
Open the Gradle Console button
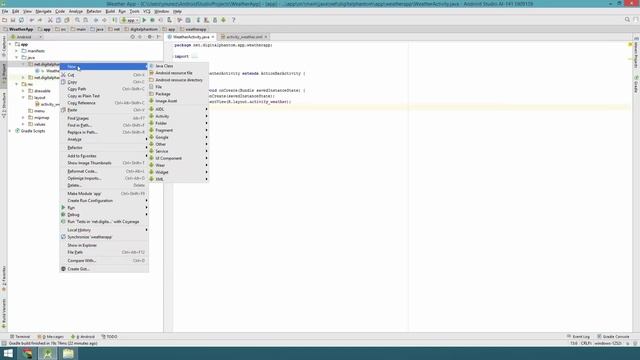(613, 337)
